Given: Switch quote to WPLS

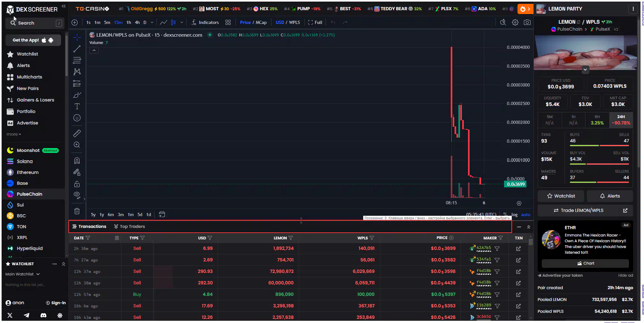Looking at the screenshot, I should [x=294, y=22].
